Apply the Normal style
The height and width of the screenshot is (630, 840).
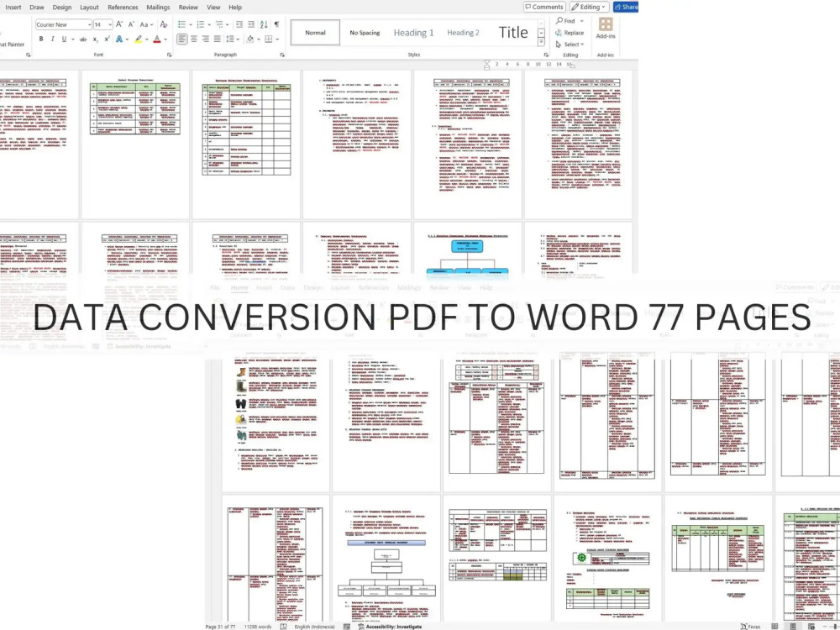click(315, 33)
